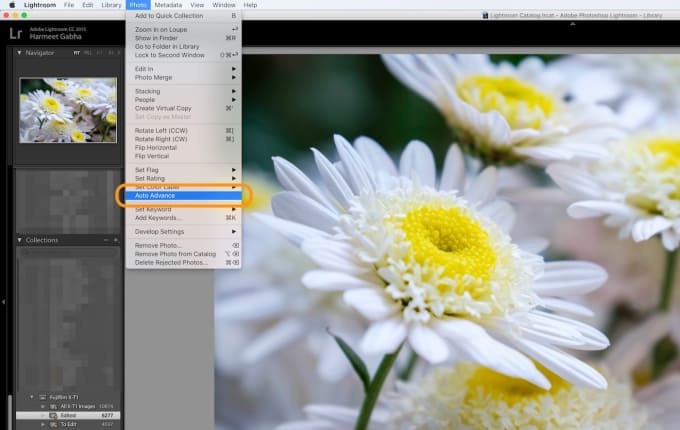Viewport: 680px width, 430px height.
Task: Open the Edit menu
Action: click(x=88, y=5)
